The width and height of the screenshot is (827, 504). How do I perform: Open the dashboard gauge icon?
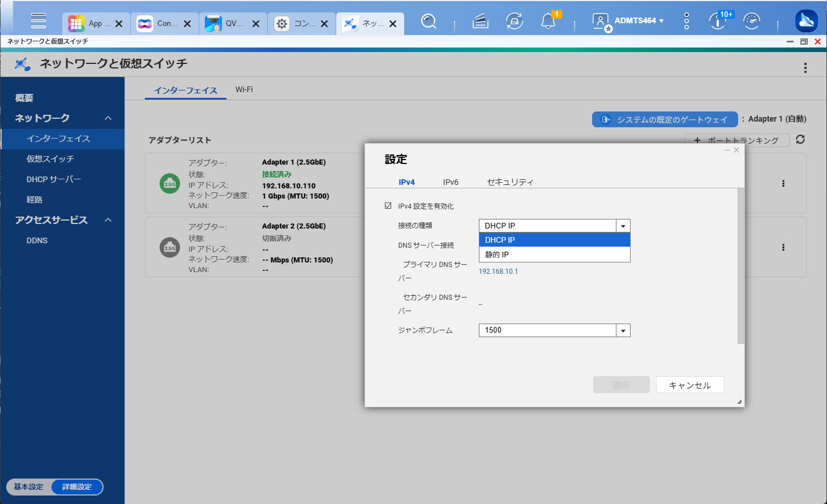[752, 21]
